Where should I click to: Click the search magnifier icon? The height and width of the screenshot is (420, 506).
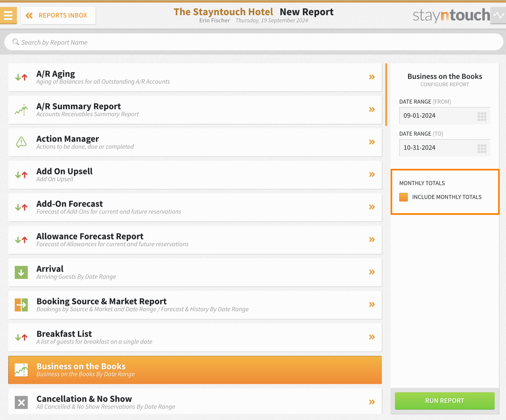(16, 42)
